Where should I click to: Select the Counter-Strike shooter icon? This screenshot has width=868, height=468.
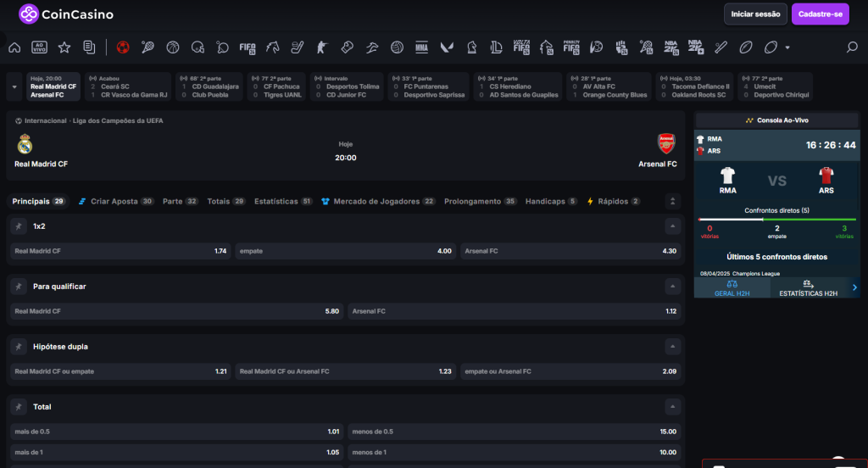pos(322,47)
